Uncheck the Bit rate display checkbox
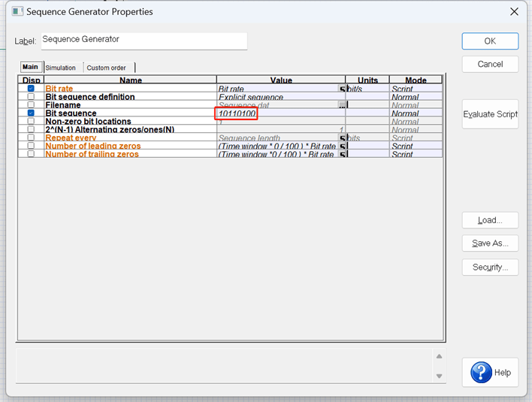The height and width of the screenshot is (402, 532). pos(31,88)
